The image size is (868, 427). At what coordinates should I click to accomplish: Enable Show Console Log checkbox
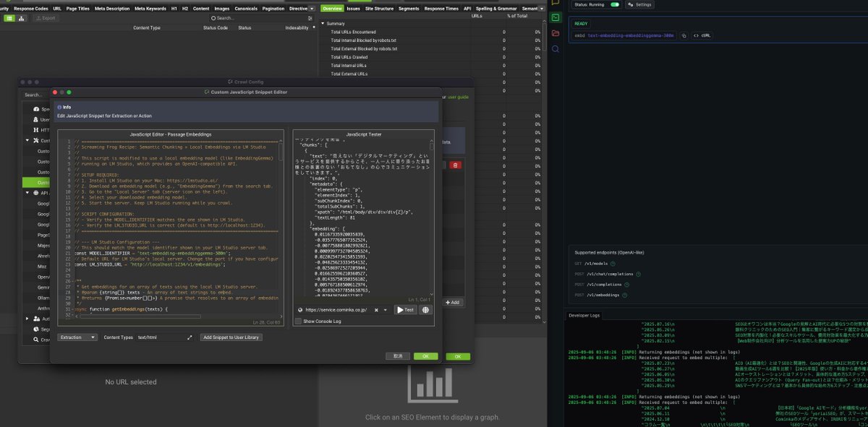[299, 321]
